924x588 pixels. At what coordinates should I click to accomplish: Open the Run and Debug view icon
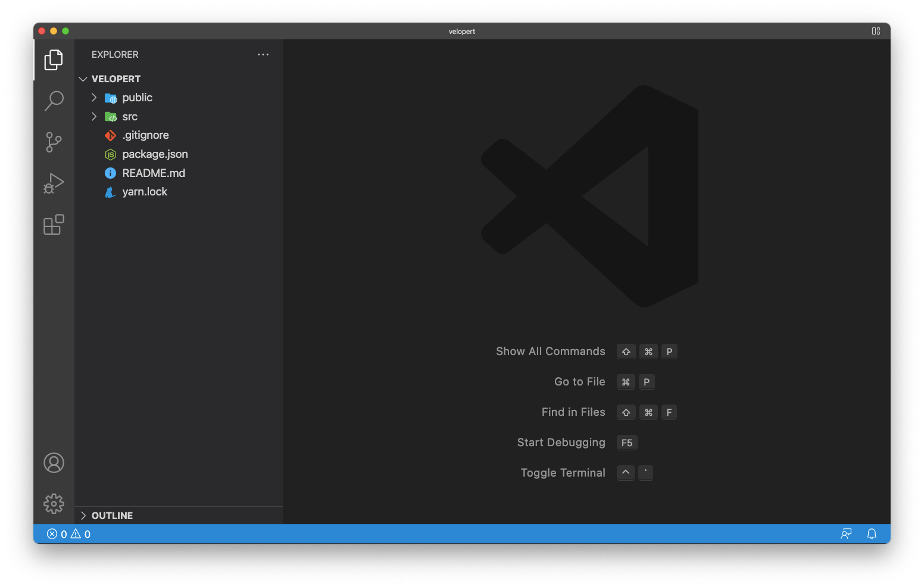(x=54, y=183)
